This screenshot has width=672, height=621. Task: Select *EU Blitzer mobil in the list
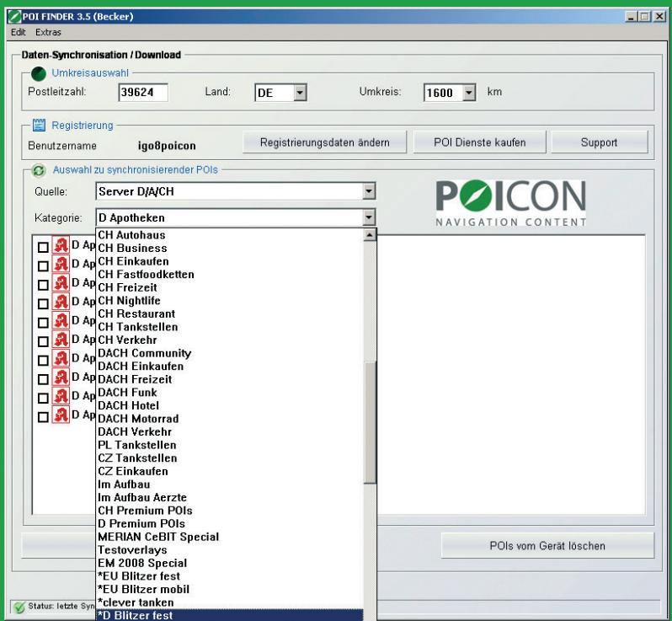click(x=230, y=589)
